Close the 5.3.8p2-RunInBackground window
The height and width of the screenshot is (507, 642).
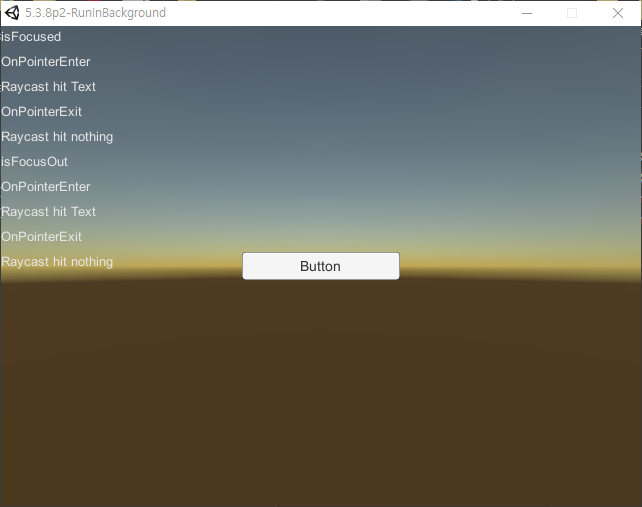[x=618, y=13]
